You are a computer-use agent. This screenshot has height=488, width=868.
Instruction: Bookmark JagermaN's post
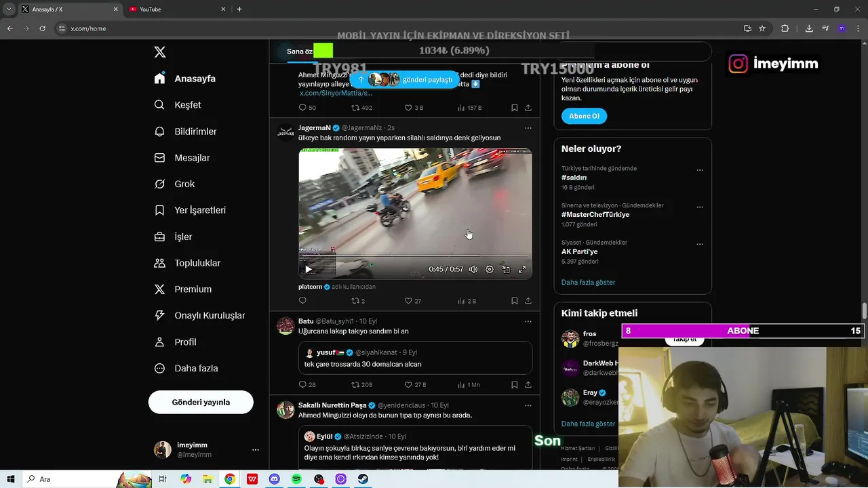coord(515,301)
